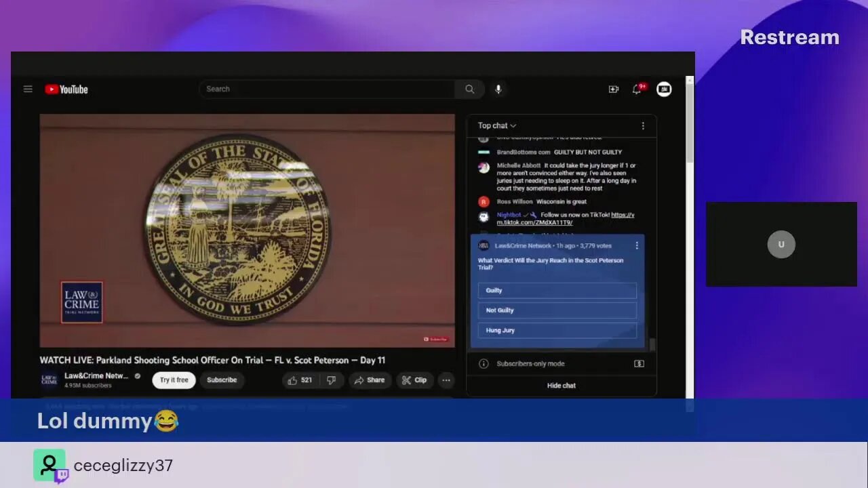Hide the live chat panel
This screenshot has width=868, height=488.
point(561,386)
